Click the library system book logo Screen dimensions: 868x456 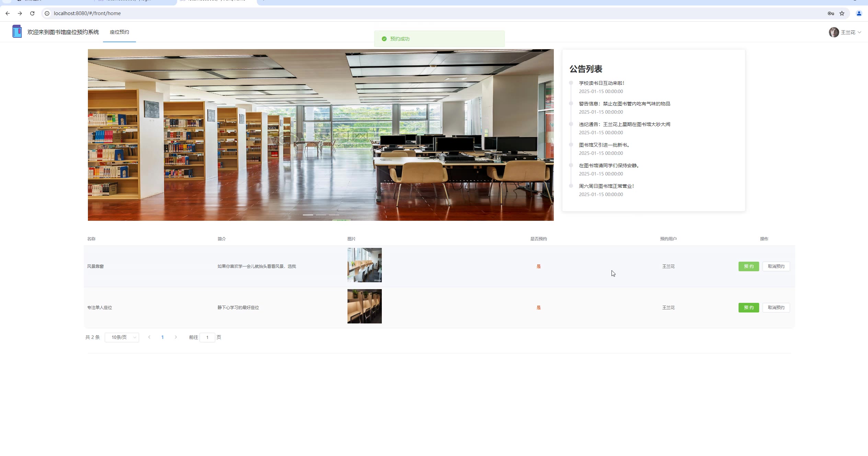pos(17,32)
